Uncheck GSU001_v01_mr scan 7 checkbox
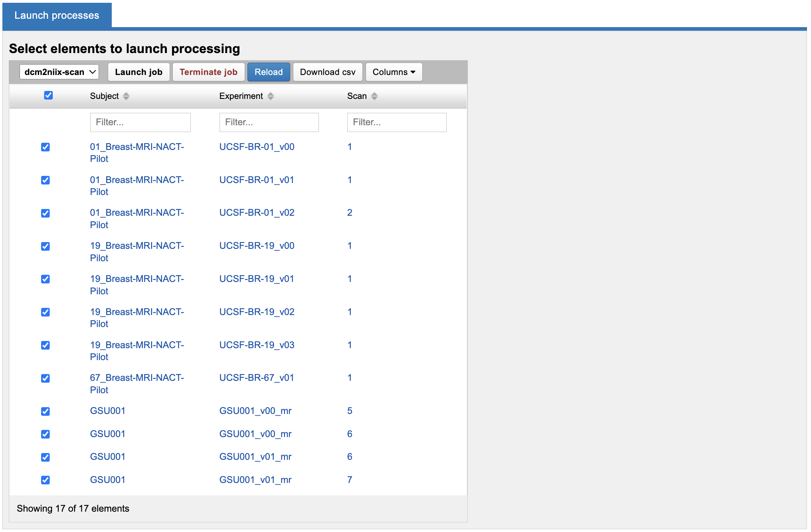Viewport: 811px width, 532px height. 45,480
